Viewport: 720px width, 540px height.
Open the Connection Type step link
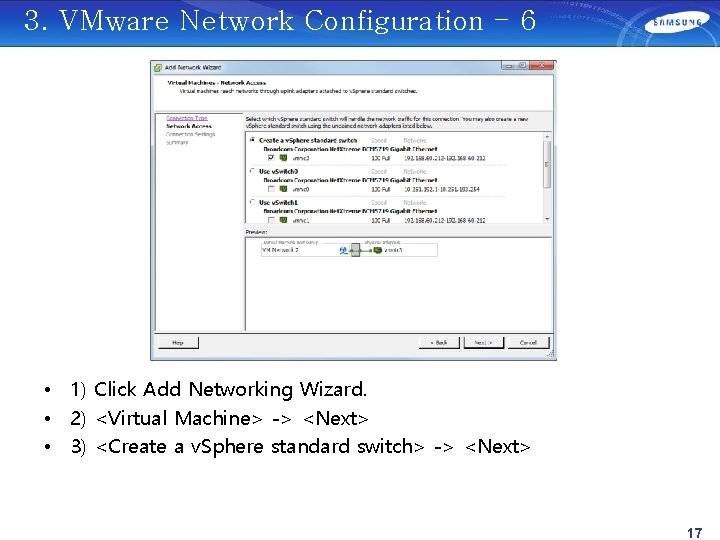point(186,118)
